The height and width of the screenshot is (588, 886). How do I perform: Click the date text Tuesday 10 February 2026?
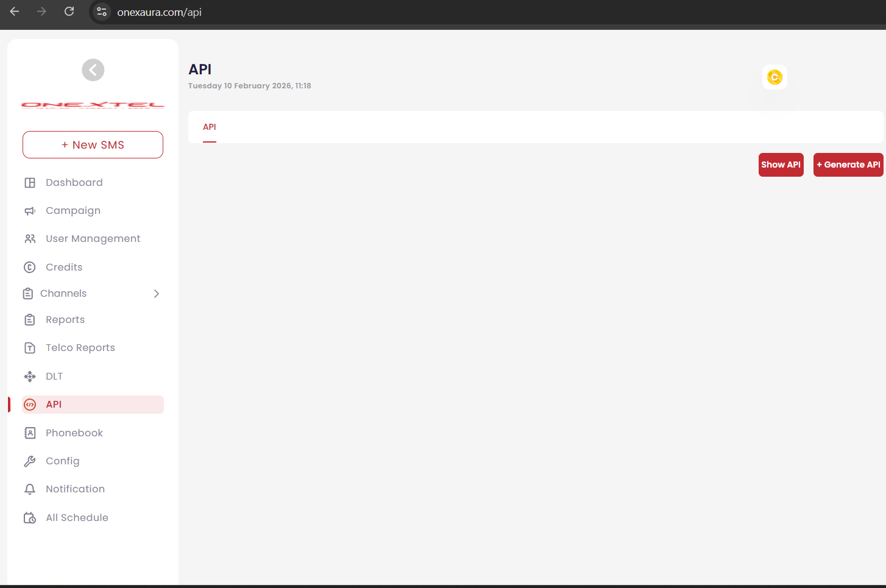250,86
